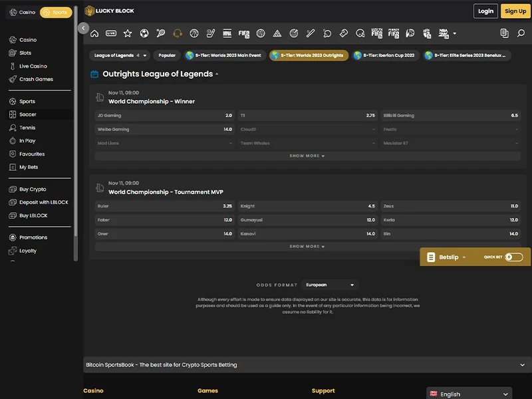The height and width of the screenshot is (399, 532).
Task: Select the Volta FIFA icon
Action: tap(377, 33)
